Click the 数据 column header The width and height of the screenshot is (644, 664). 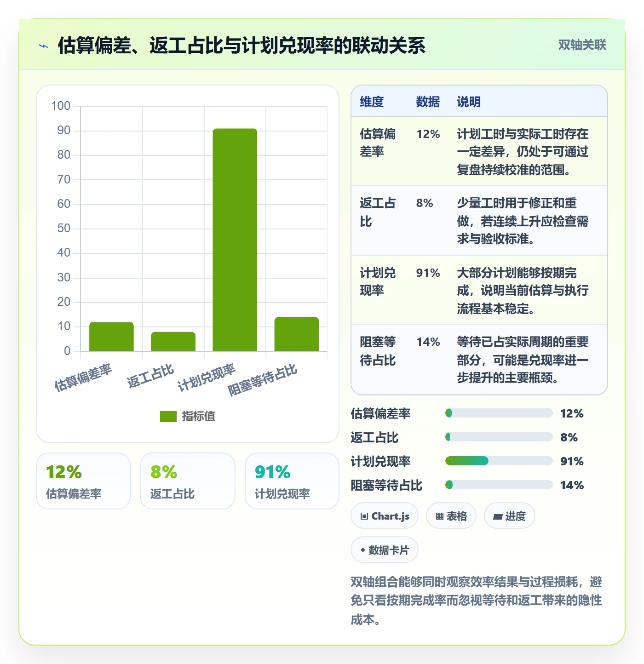[x=428, y=102]
